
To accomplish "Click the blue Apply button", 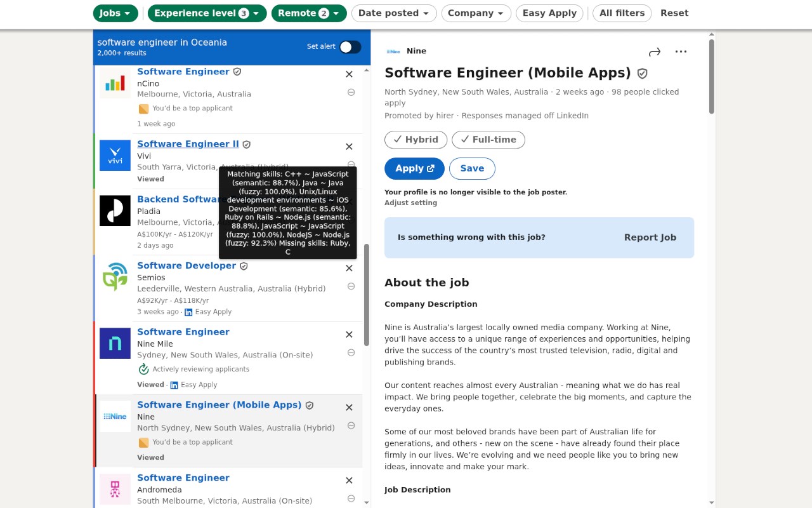I will [414, 168].
